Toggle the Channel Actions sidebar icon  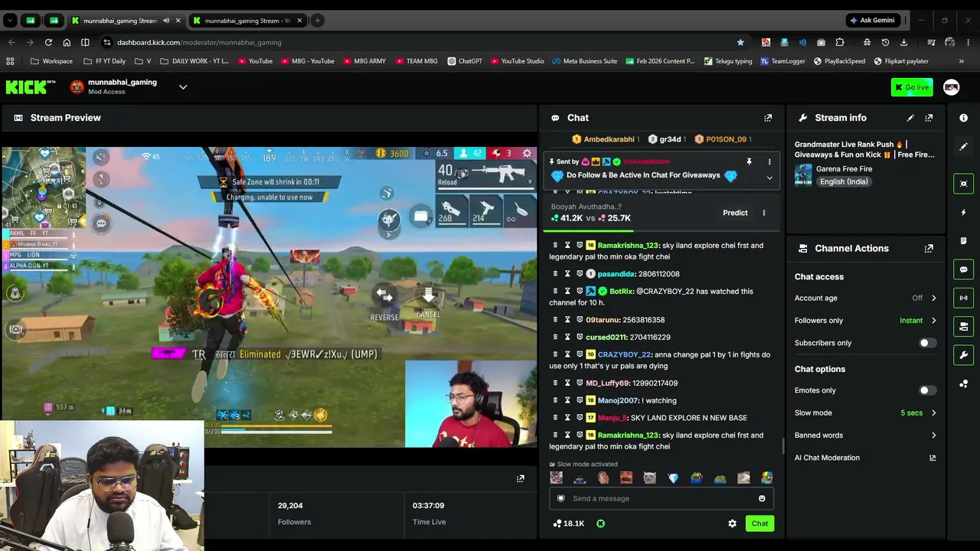pyautogui.click(x=963, y=327)
